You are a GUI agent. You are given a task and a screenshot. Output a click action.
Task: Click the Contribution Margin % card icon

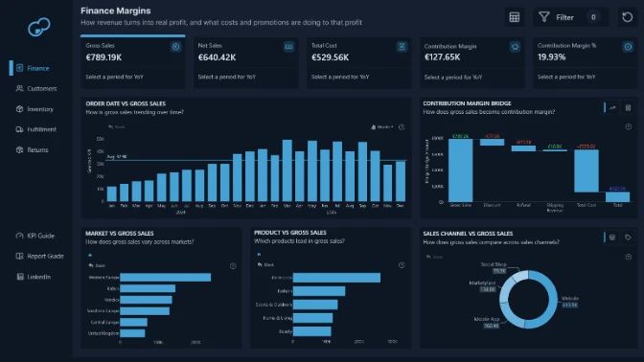point(628,47)
